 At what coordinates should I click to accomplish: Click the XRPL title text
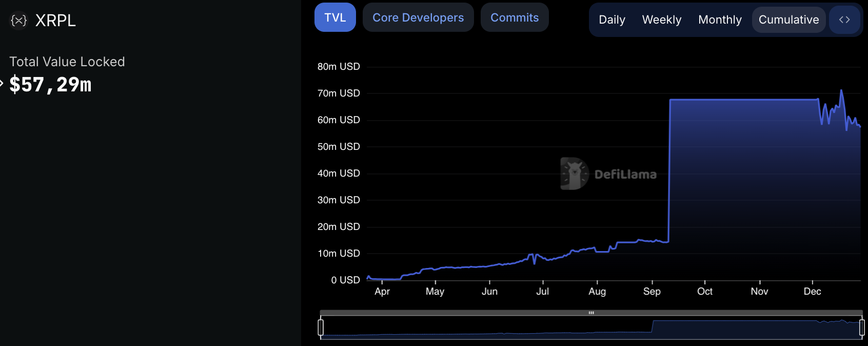[x=55, y=21]
